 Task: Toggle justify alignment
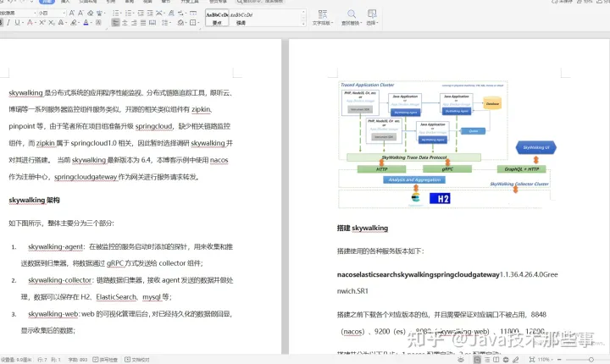click(143, 23)
